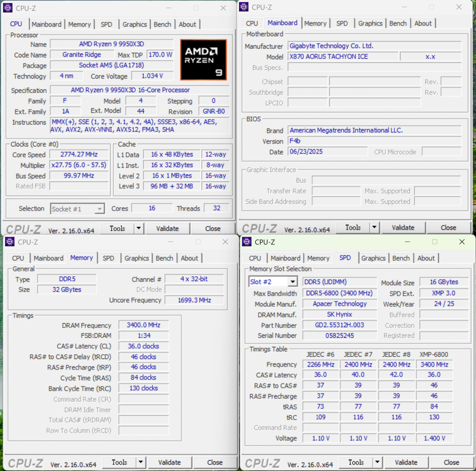Click the Serial Number value "05825245"

point(340,336)
